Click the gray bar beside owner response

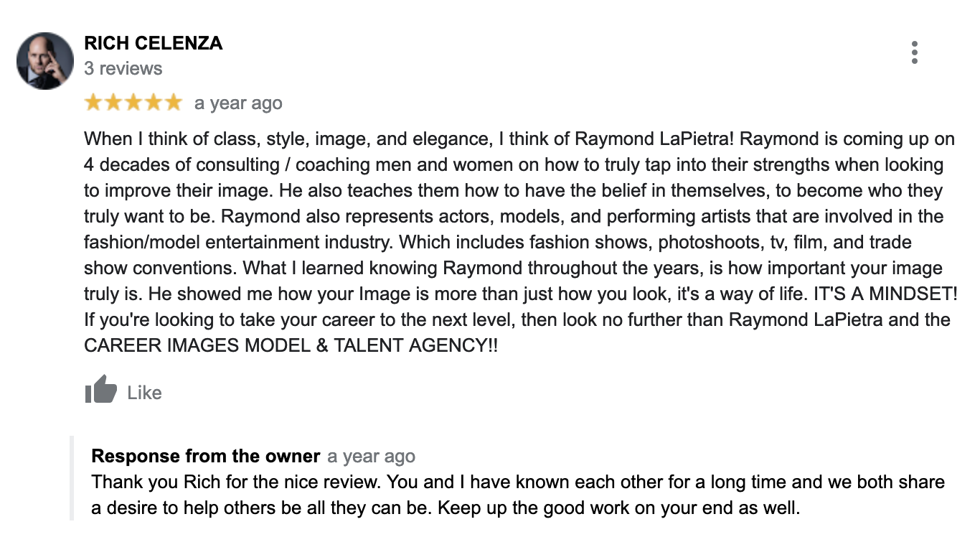coord(72,477)
